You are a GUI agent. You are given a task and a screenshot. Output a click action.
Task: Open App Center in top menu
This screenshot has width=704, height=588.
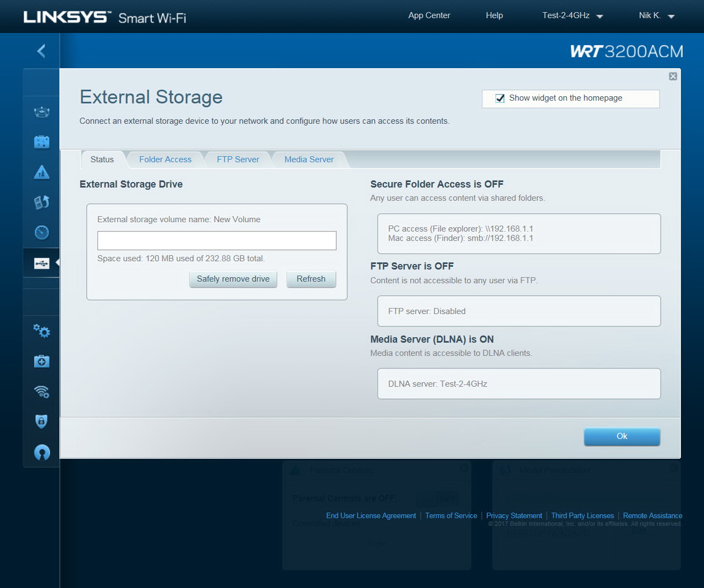pos(429,15)
